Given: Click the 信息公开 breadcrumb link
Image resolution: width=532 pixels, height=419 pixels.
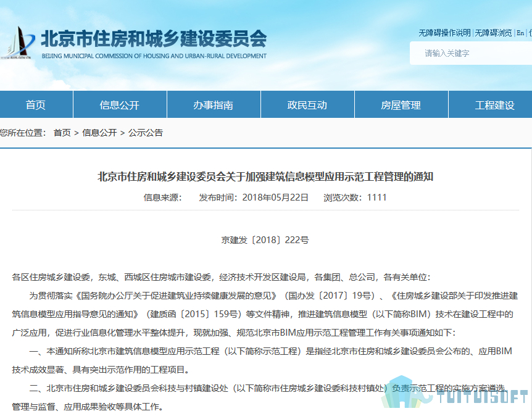Looking at the screenshot, I should tap(99, 133).
